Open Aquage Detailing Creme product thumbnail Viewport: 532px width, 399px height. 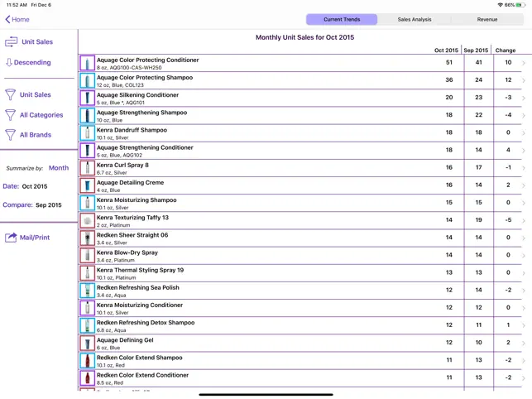coord(87,185)
